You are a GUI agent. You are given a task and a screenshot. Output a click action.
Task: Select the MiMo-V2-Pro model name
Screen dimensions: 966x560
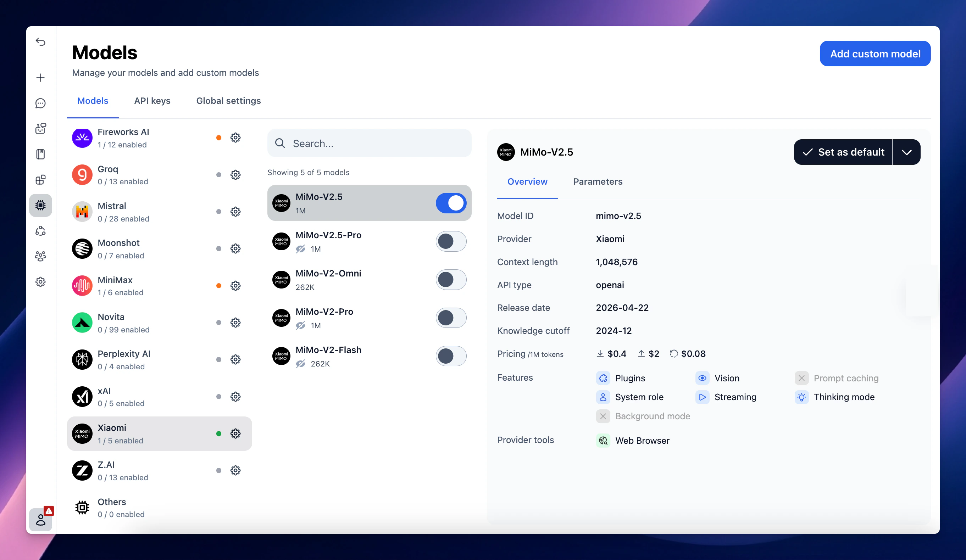pos(324,312)
